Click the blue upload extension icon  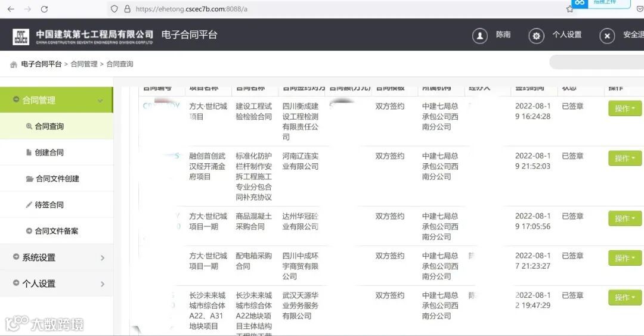point(580,2)
